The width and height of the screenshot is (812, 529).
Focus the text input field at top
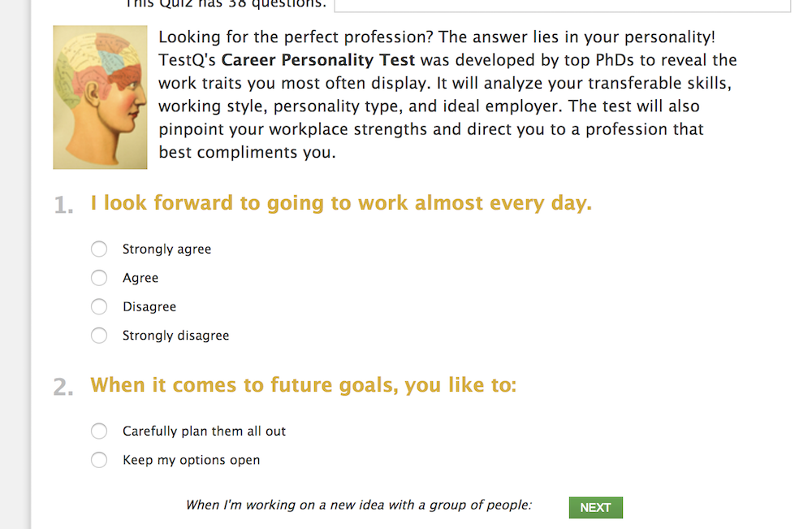562,5
